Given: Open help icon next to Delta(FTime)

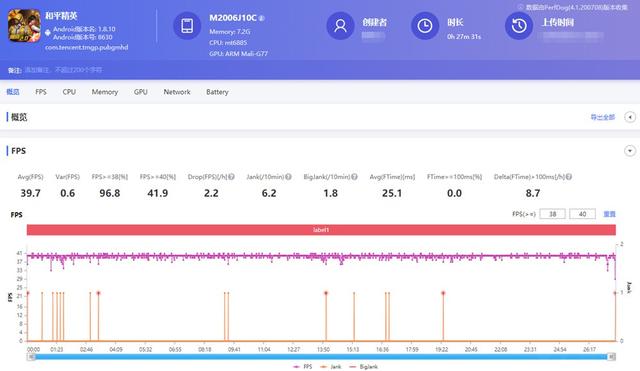Looking at the screenshot, I should click(x=569, y=177).
